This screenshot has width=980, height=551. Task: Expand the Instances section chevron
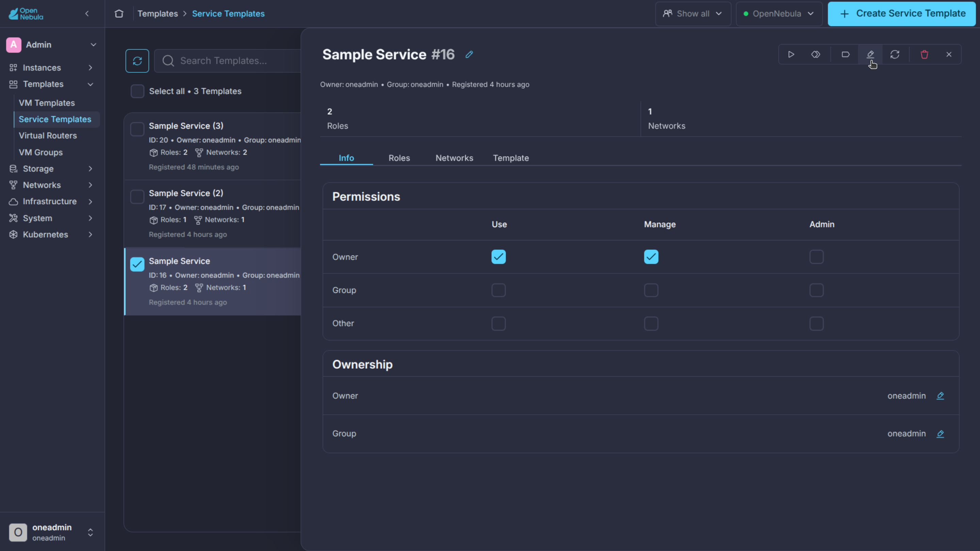(x=91, y=68)
